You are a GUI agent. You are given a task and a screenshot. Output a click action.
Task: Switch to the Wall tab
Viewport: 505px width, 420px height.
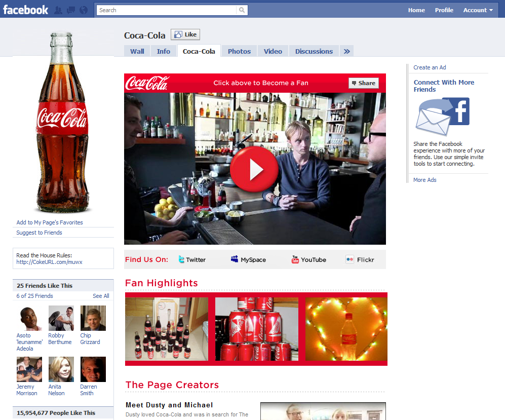pos(137,51)
